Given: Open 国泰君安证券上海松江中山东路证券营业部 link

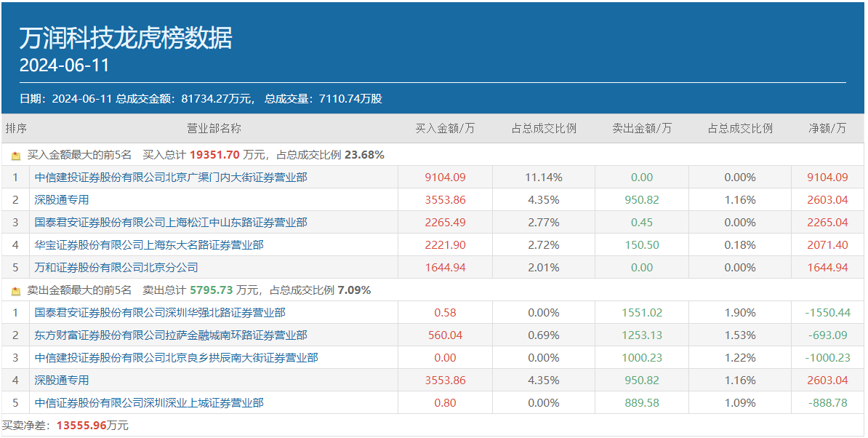Looking at the screenshot, I should click(171, 223).
